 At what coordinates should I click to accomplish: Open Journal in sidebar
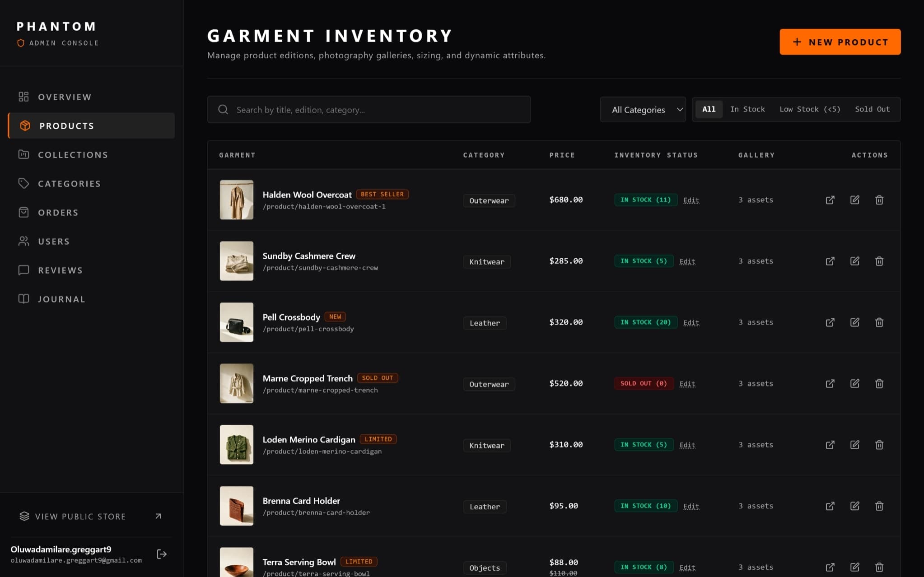click(x=91, y=299)
